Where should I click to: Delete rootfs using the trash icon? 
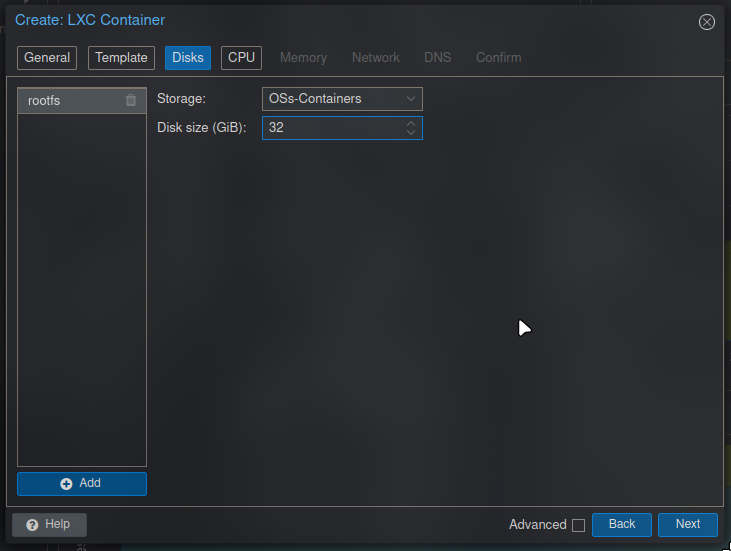pyautogui.click(x=131, y=100)
